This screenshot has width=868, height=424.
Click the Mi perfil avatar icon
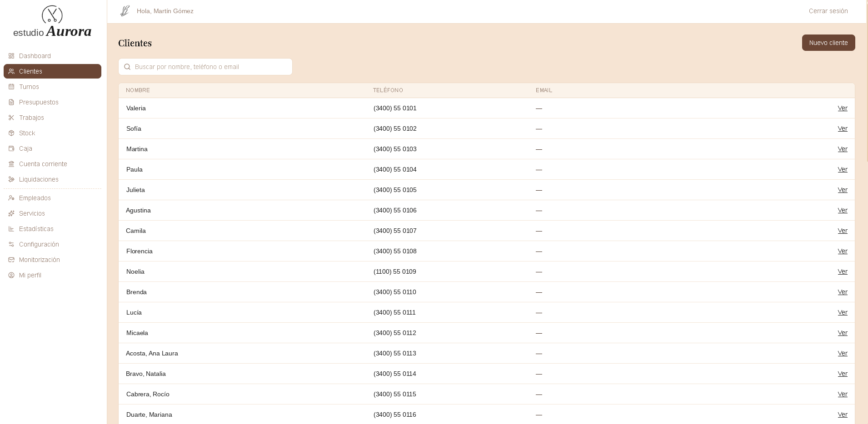[x=11, y=275]
